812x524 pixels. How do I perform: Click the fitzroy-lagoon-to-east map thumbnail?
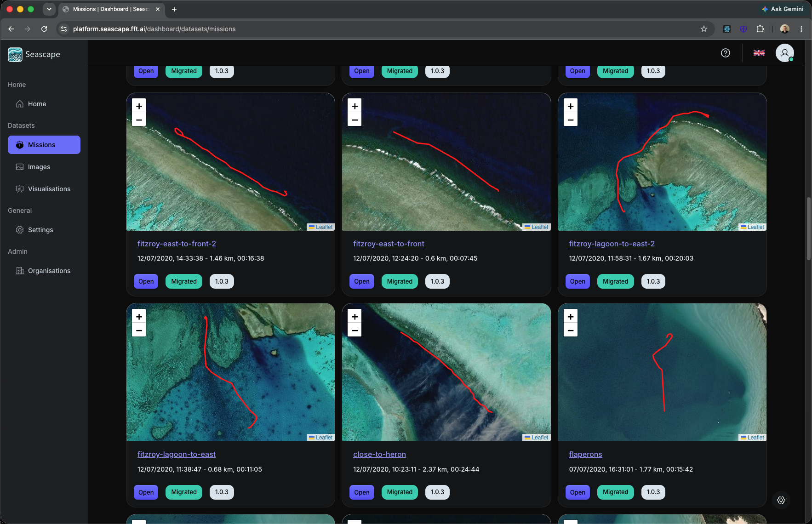pyautogui.click(x=230, y=372)
